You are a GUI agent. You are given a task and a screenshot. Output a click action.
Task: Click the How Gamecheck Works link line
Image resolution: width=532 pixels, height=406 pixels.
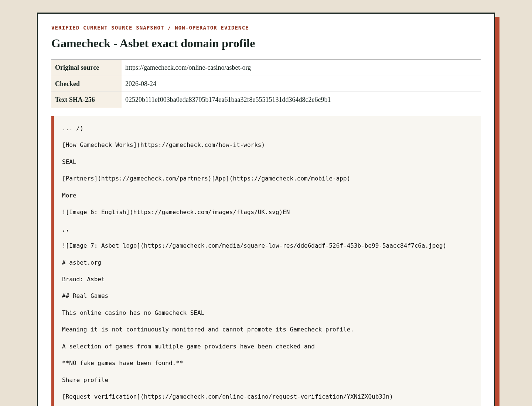coord(163,145)
